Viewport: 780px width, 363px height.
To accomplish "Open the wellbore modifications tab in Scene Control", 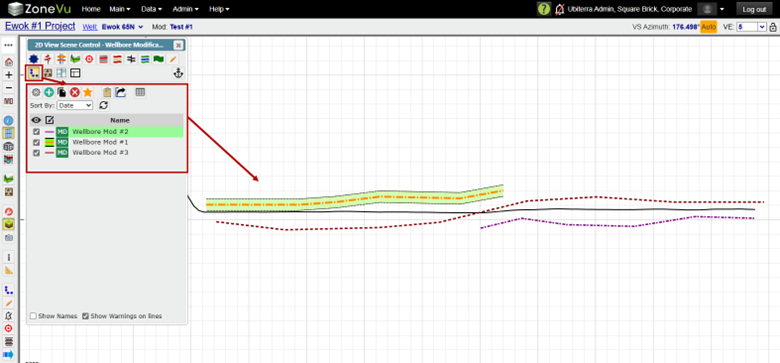I will tap(34, 73).
